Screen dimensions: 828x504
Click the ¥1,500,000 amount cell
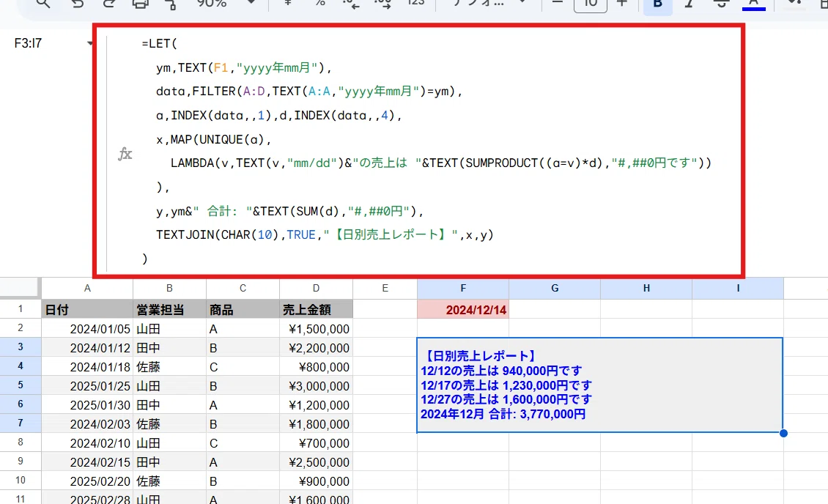[x=316, y=329]
